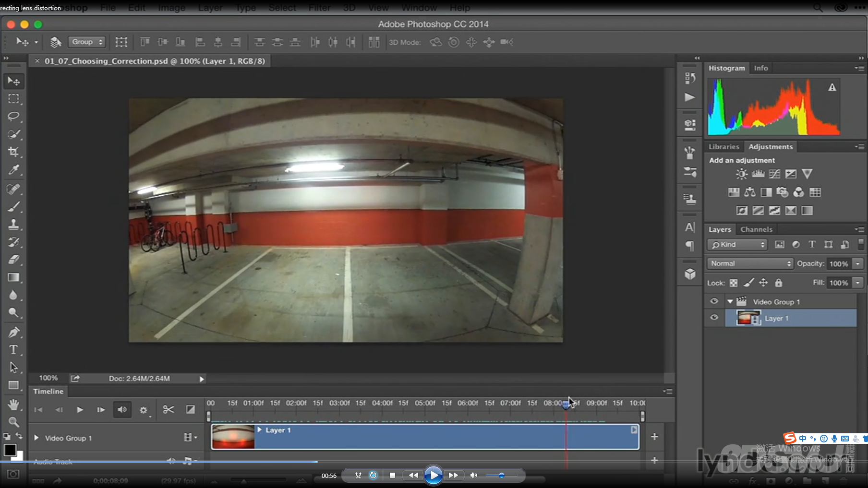This screenshot has width=868, height=488.
Task: Open the document status info arrow
Action: click(x=202, y=379)
